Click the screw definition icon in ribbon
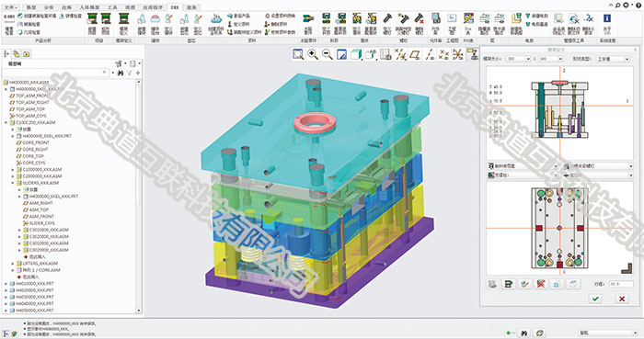This screenshot has width=644, height=339. 387,24
